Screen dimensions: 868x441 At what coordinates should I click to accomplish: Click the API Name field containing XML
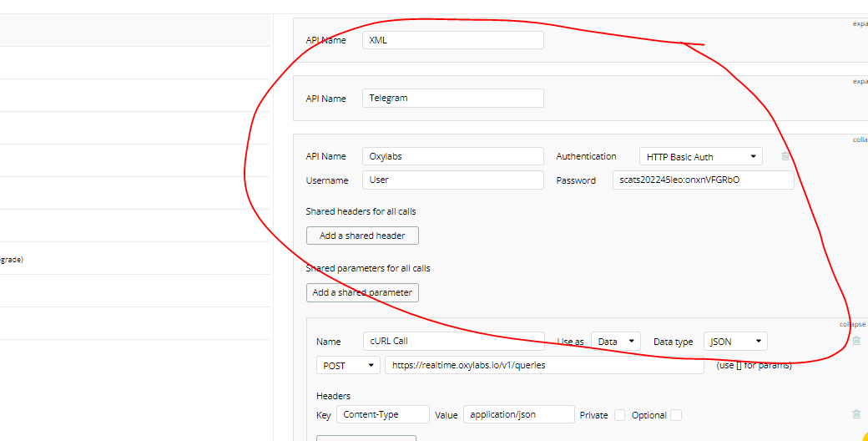[x=453, y=40]
